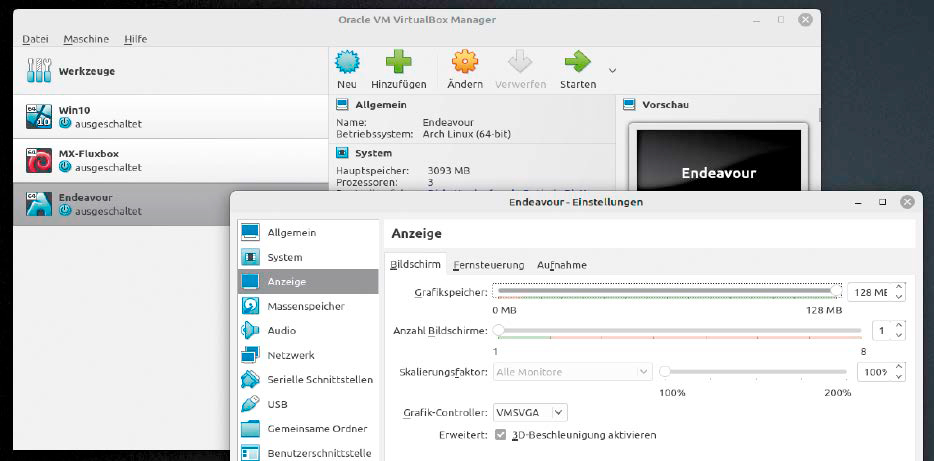Switch to the Bildschirm tab
Image resolution: width=934 pixels, height=461 pixels.
coord(416,264)
